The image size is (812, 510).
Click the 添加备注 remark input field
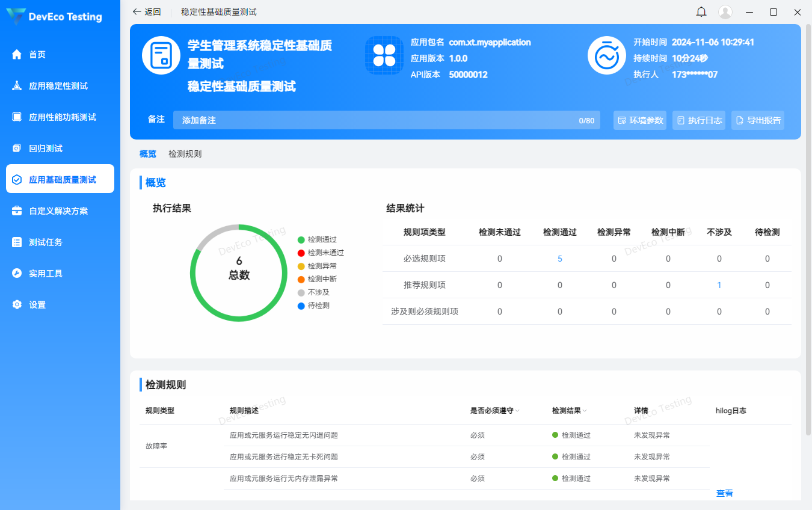387,120
